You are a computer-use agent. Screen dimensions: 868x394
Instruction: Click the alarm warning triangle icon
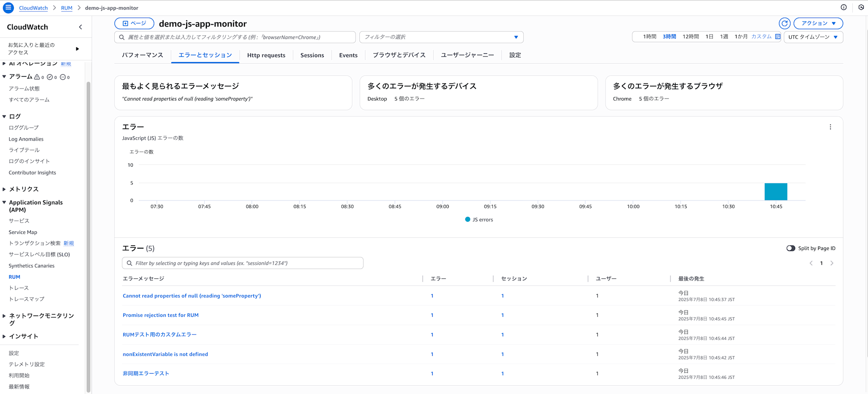(x=37, y=77)
